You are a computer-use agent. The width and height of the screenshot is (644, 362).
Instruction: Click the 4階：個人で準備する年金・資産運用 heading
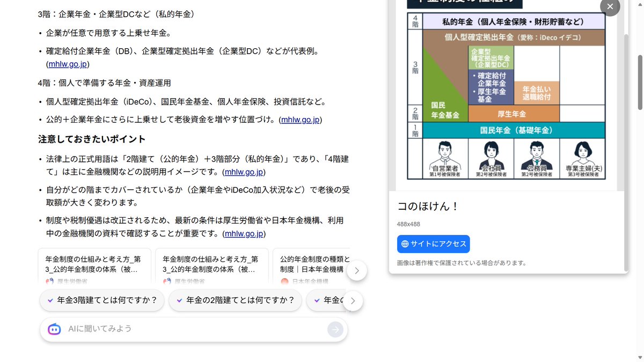point(105,83)
